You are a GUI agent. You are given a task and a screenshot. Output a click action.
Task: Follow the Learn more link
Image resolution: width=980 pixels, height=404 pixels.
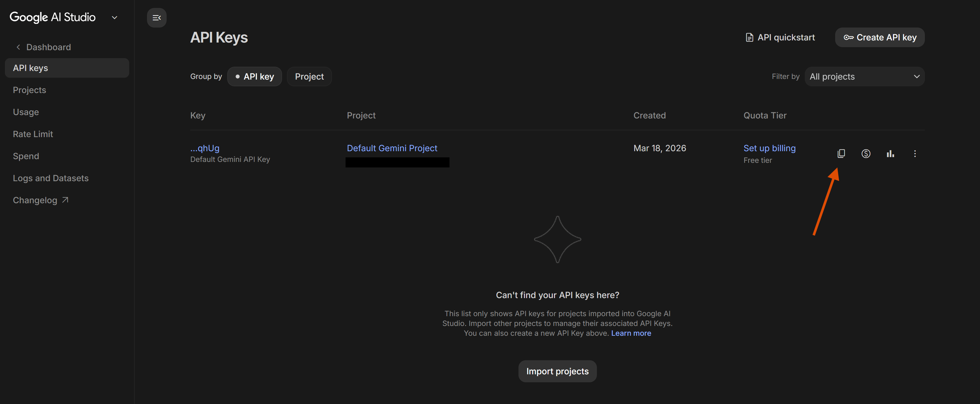tap(631, 333)
